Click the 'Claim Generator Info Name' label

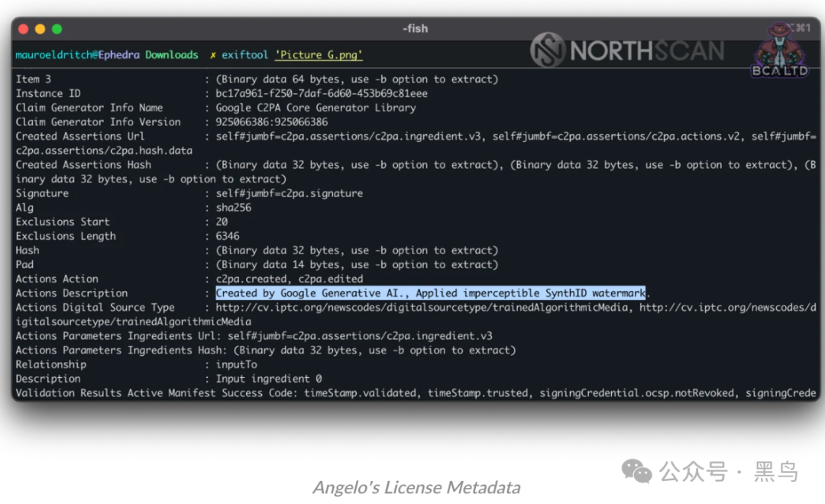point(89,108)
